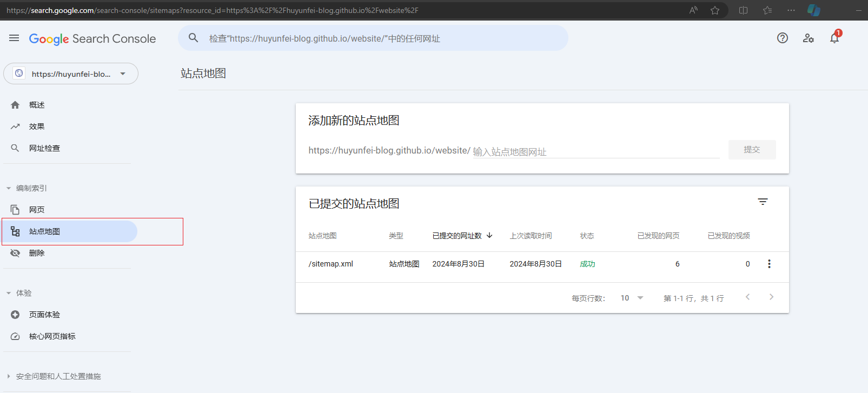Image resolution: width=868 pixels, height=393 pixels.
Task: Open user and permissions settings icon
Action: [808, 38]
